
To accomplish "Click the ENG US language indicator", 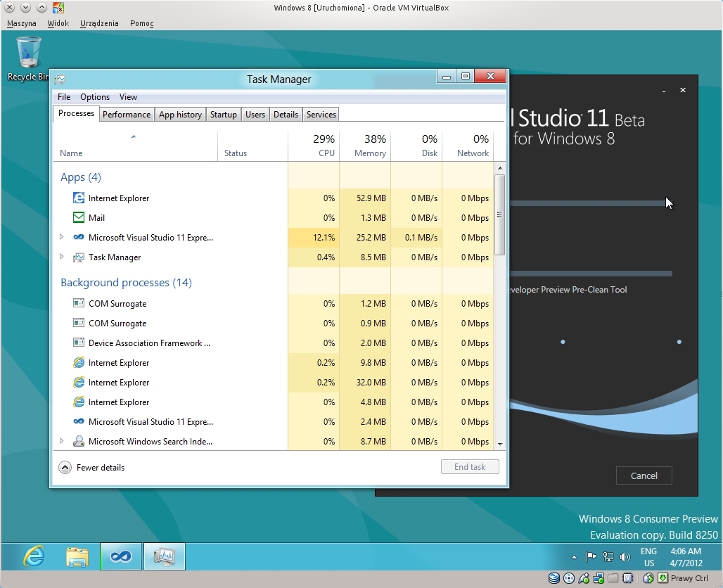I will [x=649, y=557].
